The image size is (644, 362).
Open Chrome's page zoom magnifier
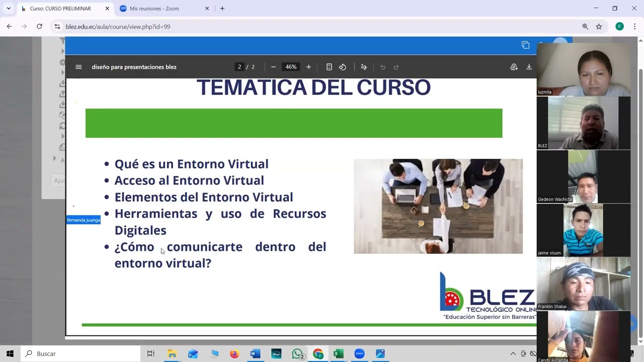click(585, 26)
